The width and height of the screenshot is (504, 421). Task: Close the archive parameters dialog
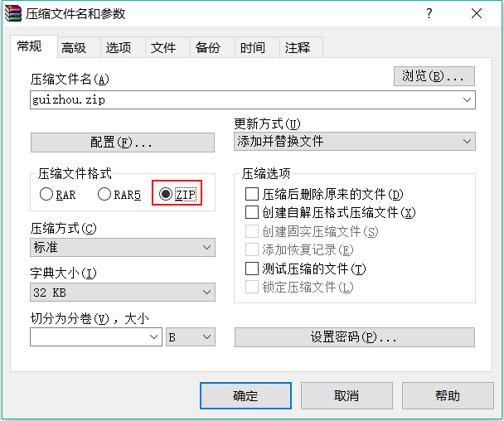pos(476,14)
